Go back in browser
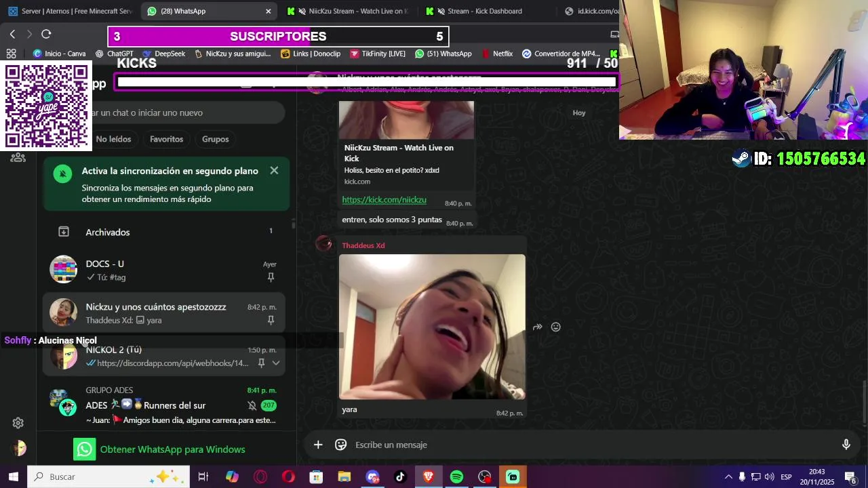 tap(12, 34)
